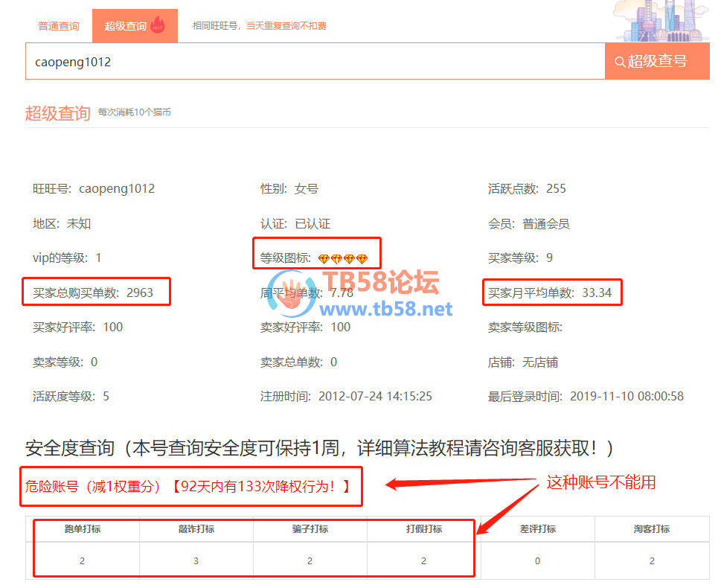Click the red 危险账号 warning text

[188, 487]
